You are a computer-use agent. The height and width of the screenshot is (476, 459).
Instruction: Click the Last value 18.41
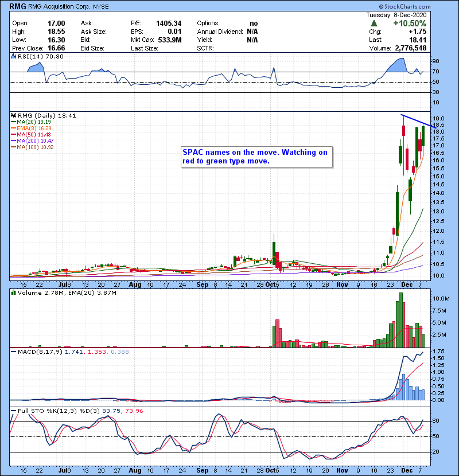coord(418,40)
